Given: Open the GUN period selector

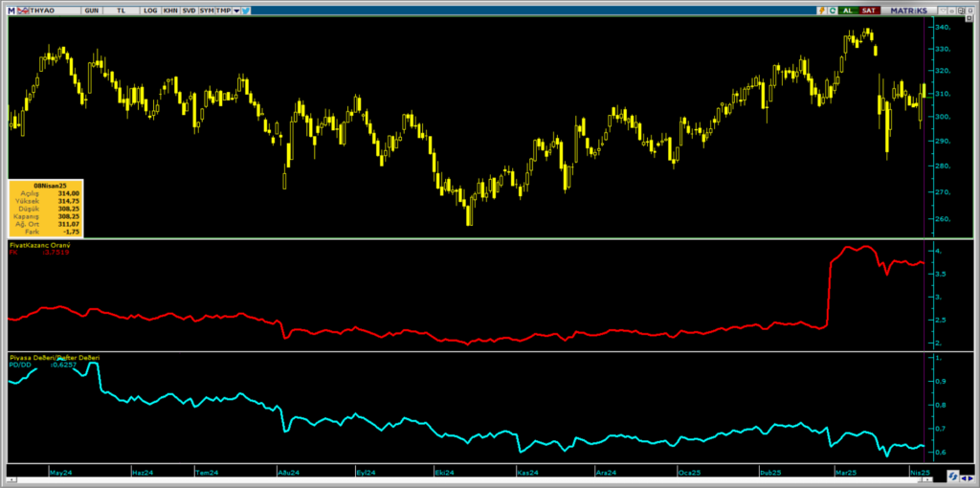Looking at the screenshot, I should [x=91, y=10].
